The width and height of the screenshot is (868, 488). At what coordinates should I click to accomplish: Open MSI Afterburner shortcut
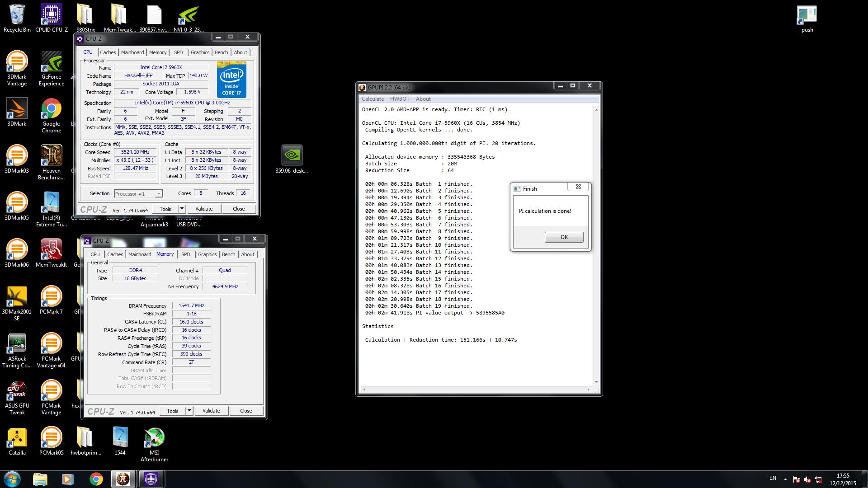click(x=154, y=444)
